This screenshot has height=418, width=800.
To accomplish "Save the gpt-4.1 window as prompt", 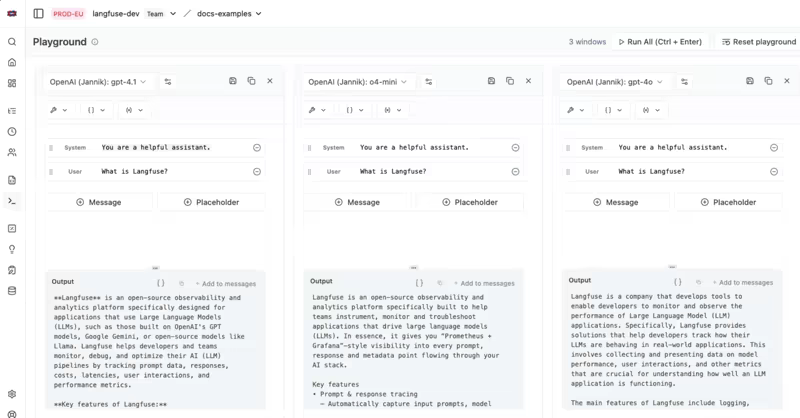I will coord(233,81).
